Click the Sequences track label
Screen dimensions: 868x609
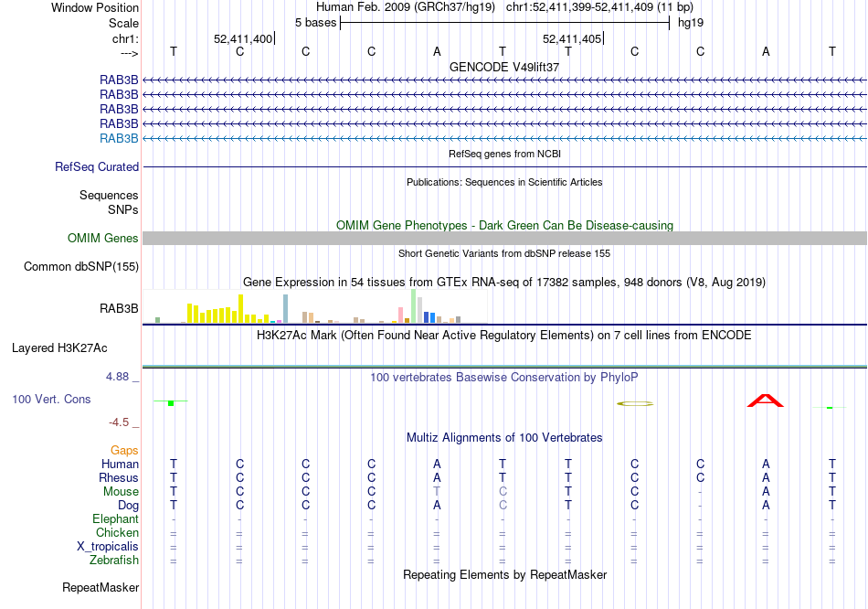click(x=109, y=195)
